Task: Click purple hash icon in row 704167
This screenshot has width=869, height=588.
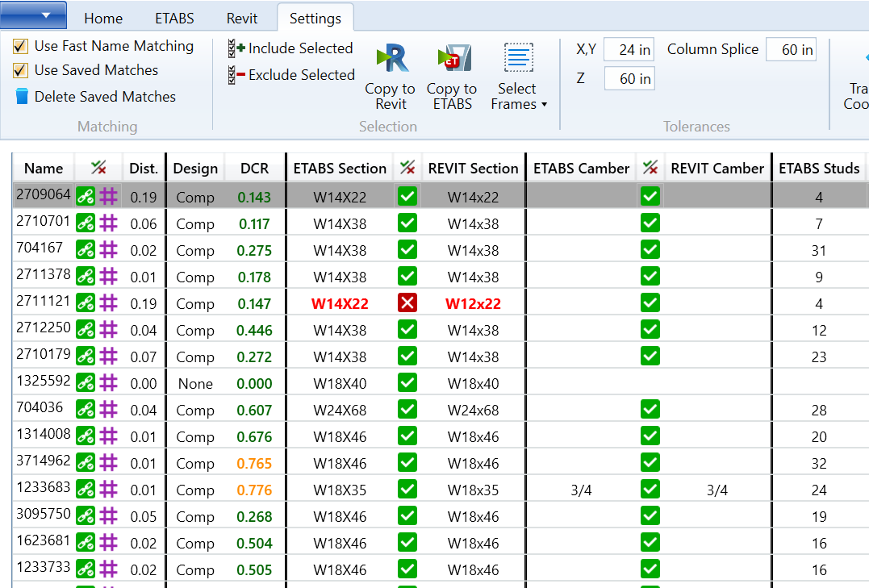Action: 109,249
